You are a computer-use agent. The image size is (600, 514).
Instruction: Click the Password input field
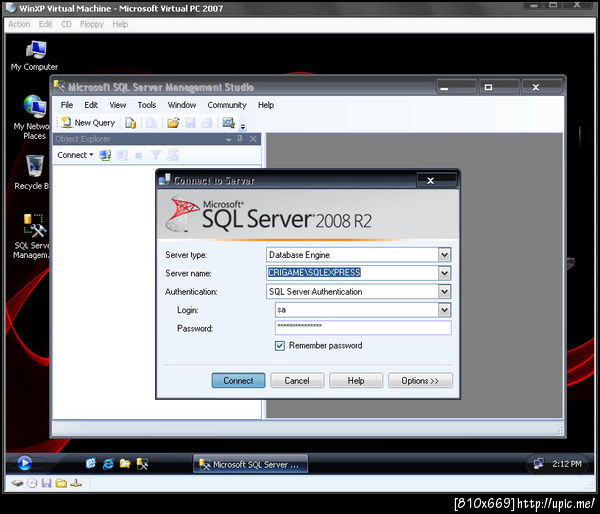click(363, 328)
